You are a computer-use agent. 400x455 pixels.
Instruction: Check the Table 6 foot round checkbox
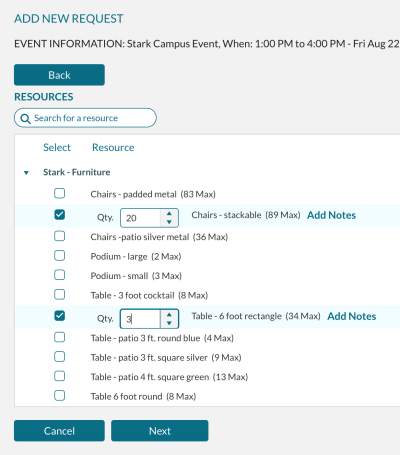59,396
